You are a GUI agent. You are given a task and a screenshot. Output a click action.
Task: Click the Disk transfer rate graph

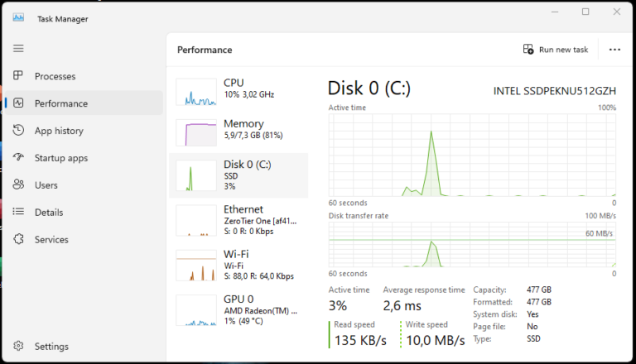[472, 245]
